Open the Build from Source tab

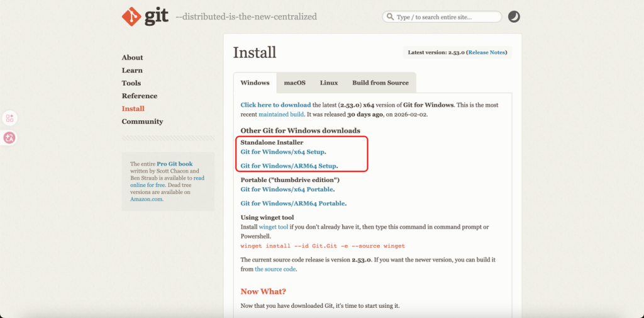point(380,82)
